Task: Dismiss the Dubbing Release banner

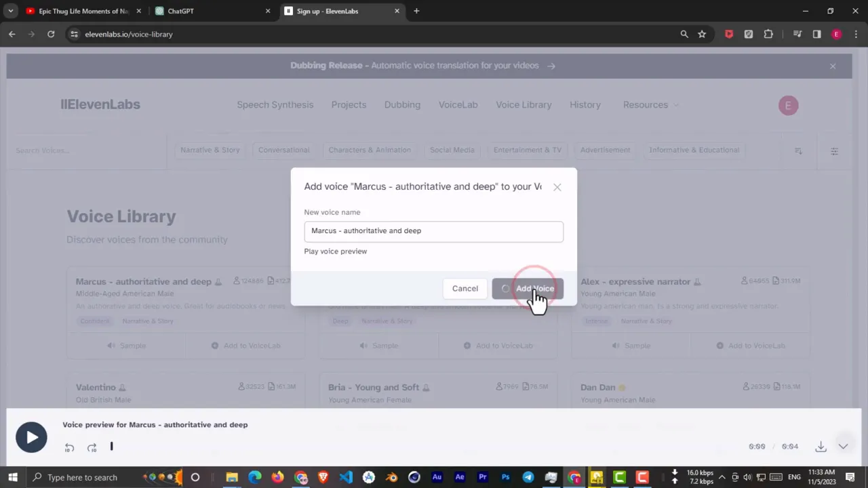Action: click(833, 66)
